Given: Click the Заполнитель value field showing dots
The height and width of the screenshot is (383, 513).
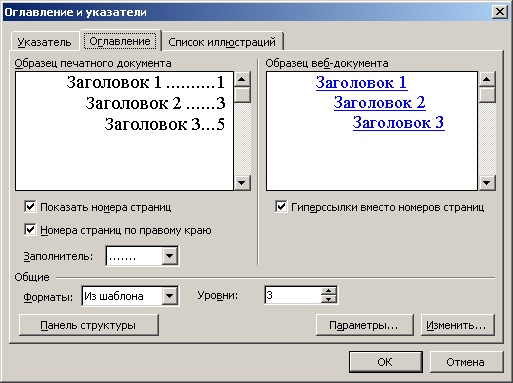Looking at the screenshot, I should pyautogui.click(x=134, y=256).
